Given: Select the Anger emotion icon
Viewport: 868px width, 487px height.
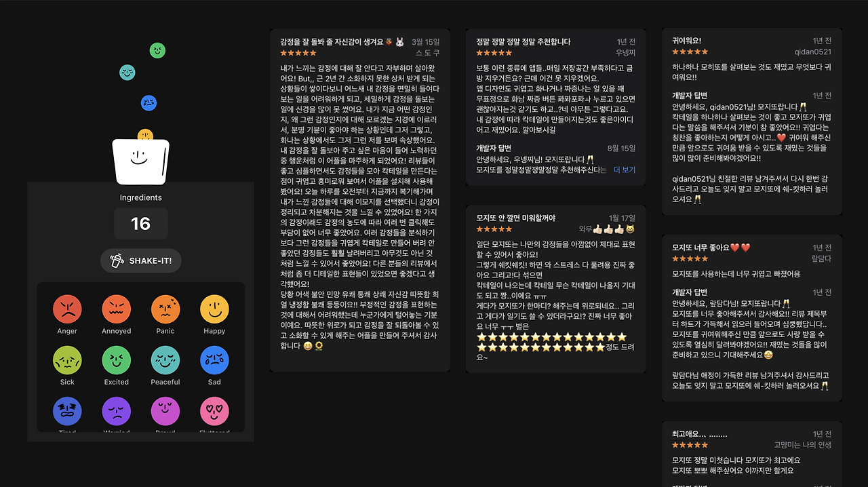Looking at the screenshot, I should 67,309.
